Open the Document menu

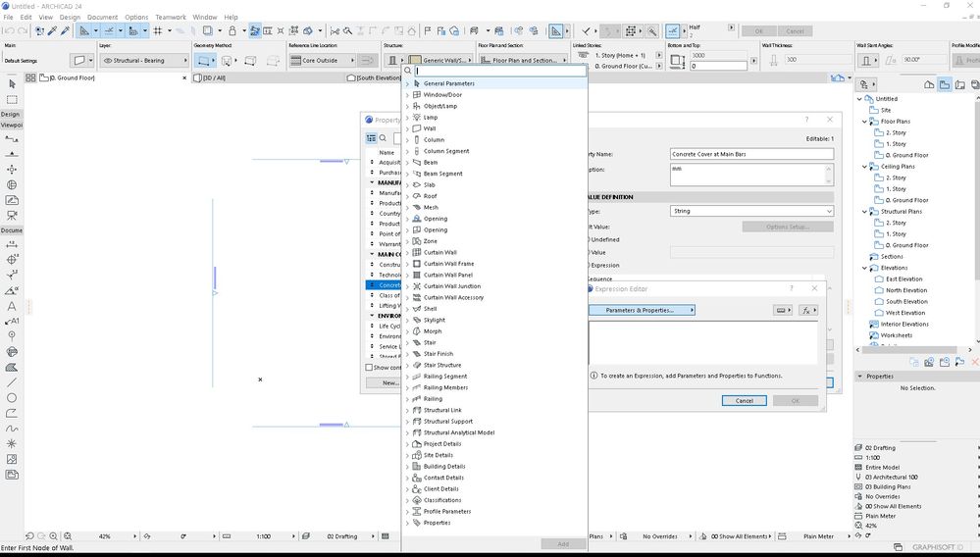pyautogui.click(x=102, y=17)
